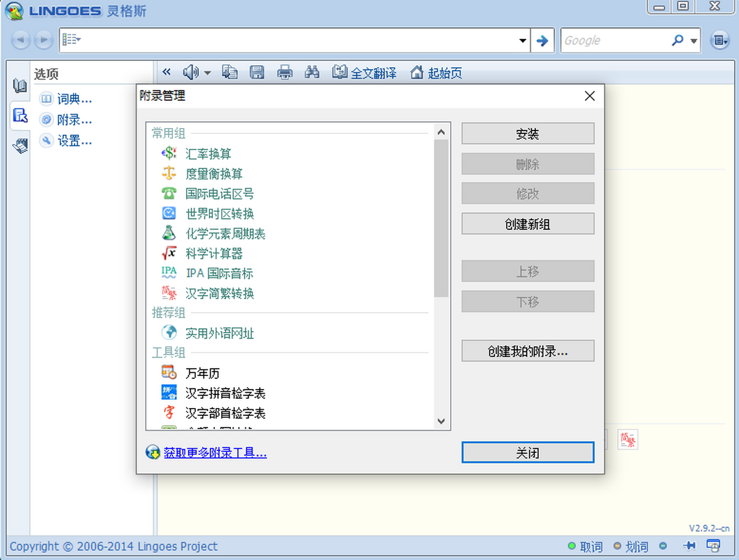Click the copy icon in toolbar

230,73
